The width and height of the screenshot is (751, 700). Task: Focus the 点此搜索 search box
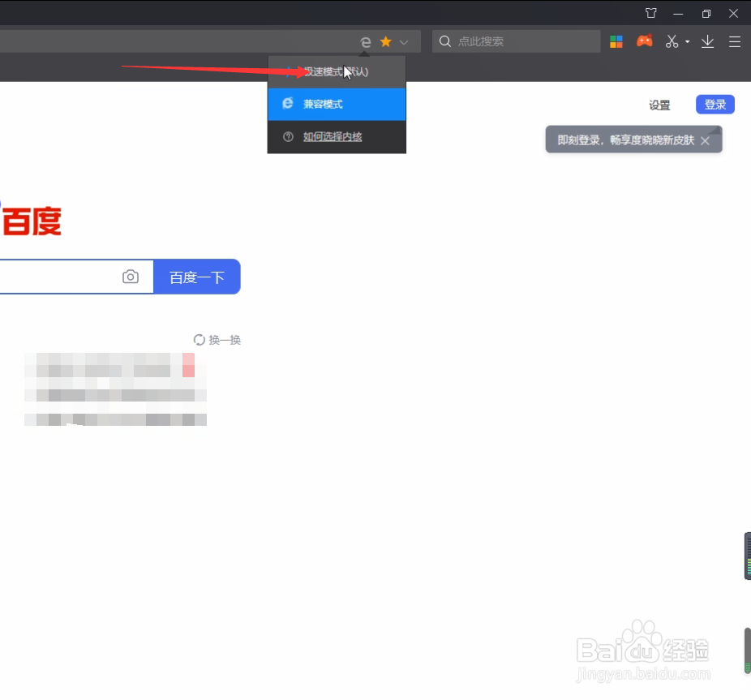point(516,41)
